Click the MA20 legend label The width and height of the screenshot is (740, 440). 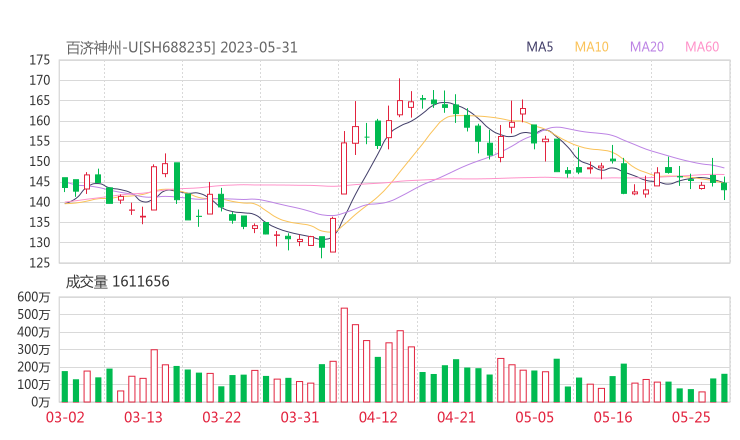click(647, 47)
